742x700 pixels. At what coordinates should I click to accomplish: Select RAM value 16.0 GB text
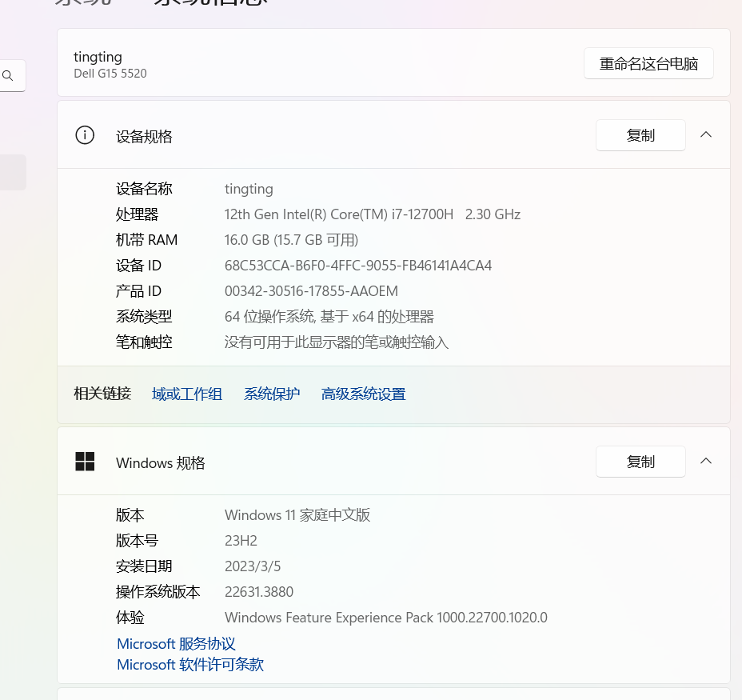(x=291, y=240)
